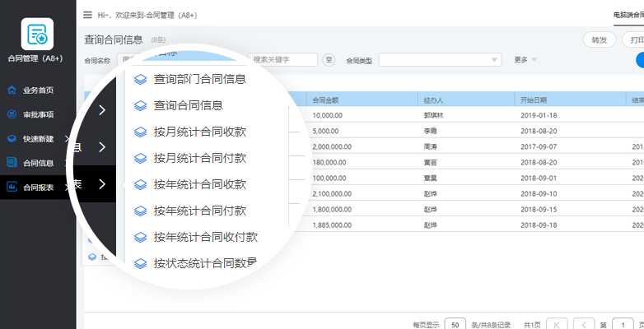Image resolution: width=644 pixels, height=329 pixels.
Task: Switch to the 电脑端合同 tab
Action: pyautogui.click(x=628, y=15)
